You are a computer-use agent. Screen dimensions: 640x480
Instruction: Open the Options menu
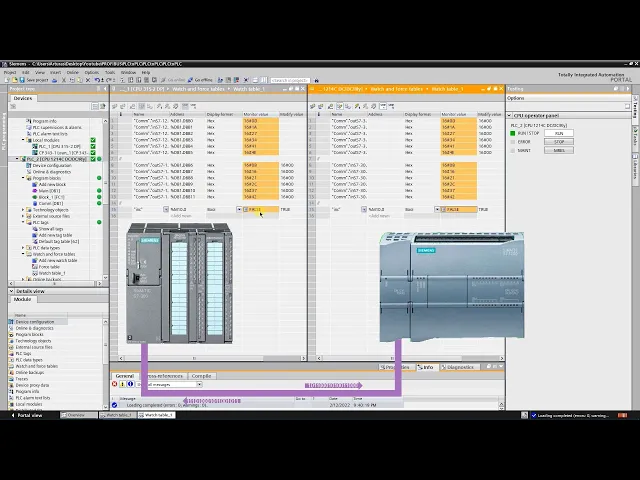(x=91, y=72)
